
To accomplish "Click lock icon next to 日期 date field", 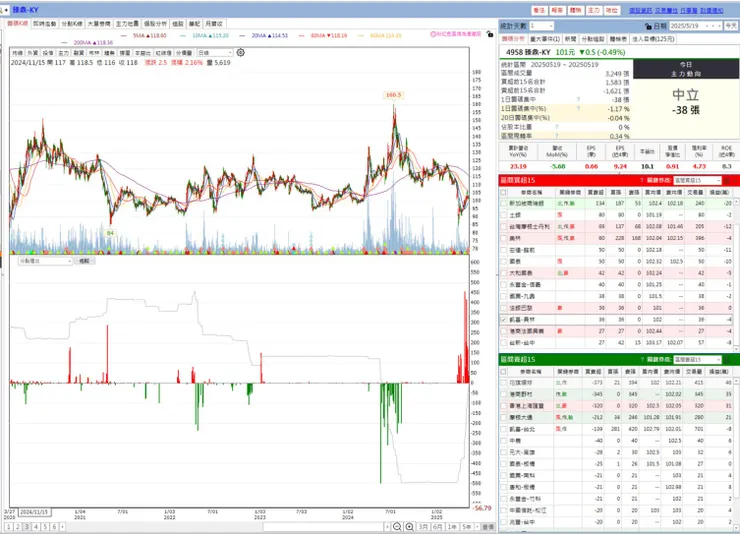I will [x=648, y=26].
